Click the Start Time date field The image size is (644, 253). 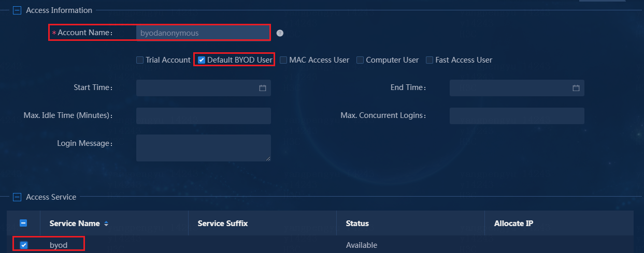[x=203, y=88]
